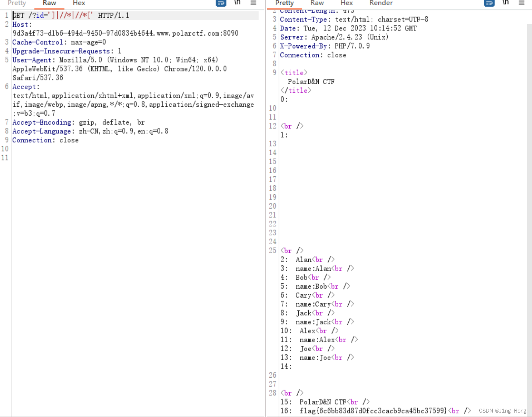Click the Content-Type header in the response
The image size is (532, 417).
[304, 19]
